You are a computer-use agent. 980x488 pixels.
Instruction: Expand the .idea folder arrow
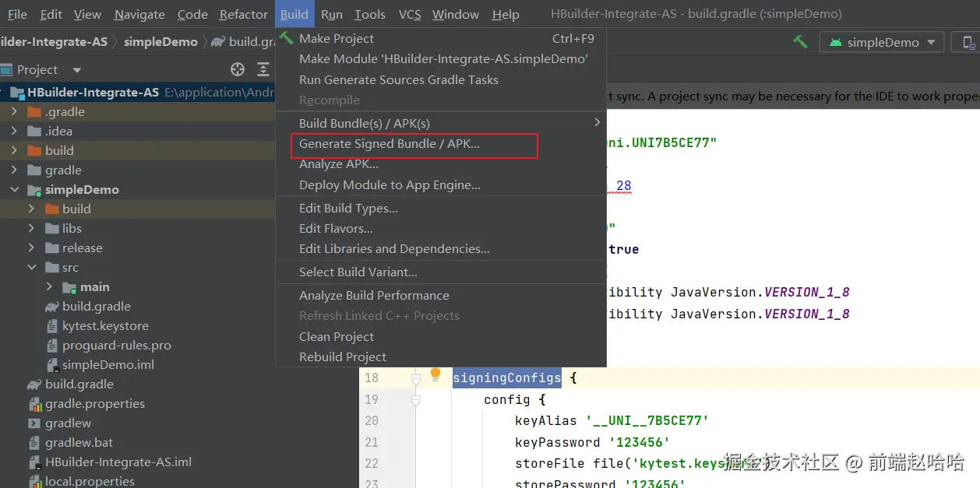coord(14,131)
